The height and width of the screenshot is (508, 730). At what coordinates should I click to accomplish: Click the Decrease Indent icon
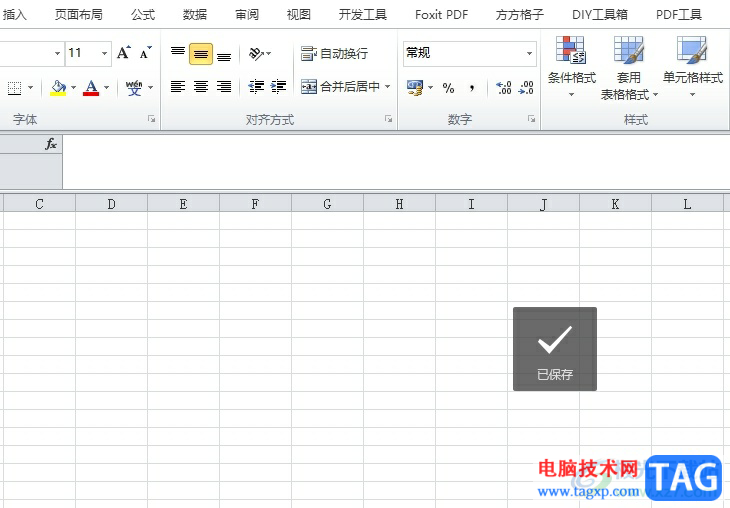tap(256, 87)
